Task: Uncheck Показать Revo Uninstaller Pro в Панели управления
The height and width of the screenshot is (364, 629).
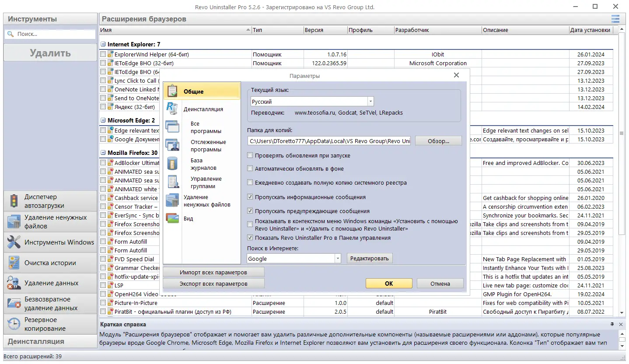Action: pos(250,238)
